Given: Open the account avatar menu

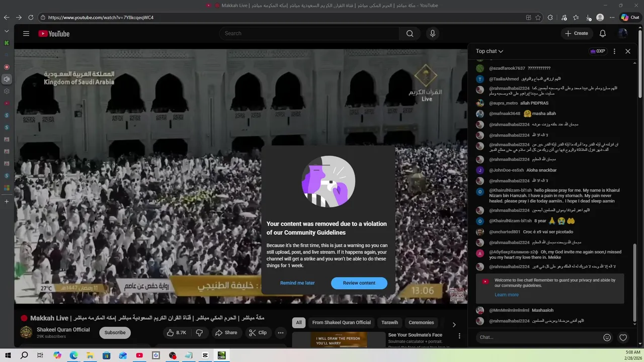Looking at the screenshot, I should [623, 34].
